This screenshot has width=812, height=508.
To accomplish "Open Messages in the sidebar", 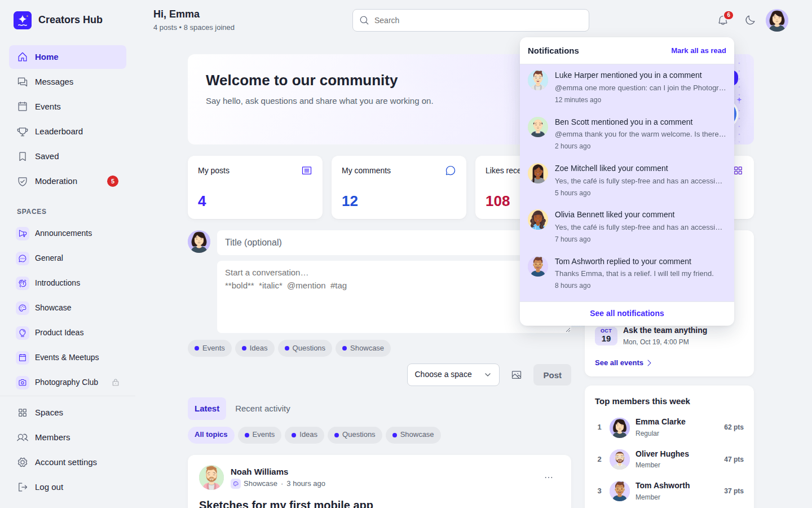I will pyautogui.click(x=68, y=82).
